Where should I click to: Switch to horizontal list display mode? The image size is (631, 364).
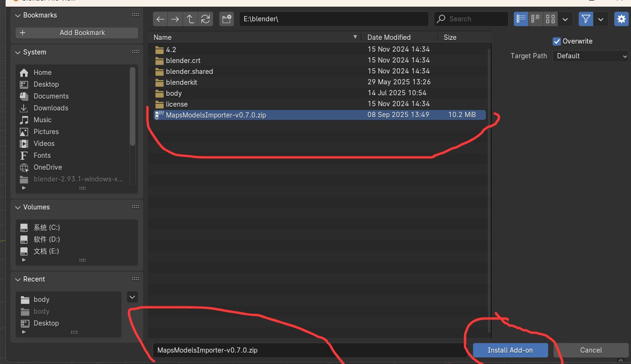click(x=535, y=19)
